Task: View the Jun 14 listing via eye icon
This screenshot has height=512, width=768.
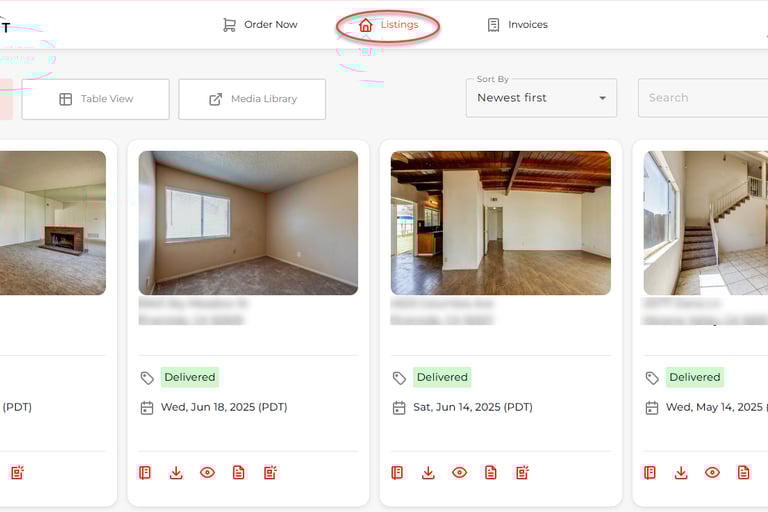Action: click(x=459, y=472)
